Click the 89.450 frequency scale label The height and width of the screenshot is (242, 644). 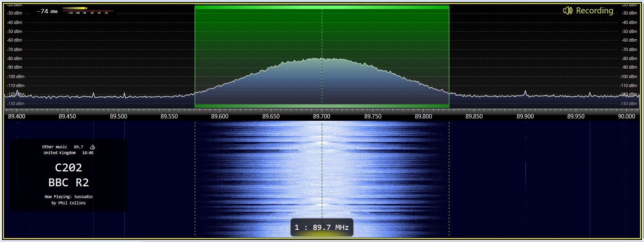coord(68,116)
